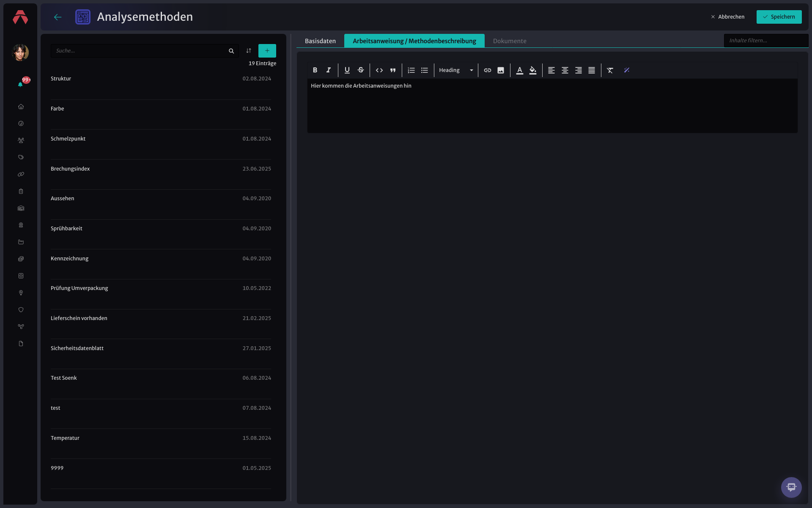
Task: Select the Sicherheitsdatenblatt entry
Action: pyautogui.click(x=161, y=354)
